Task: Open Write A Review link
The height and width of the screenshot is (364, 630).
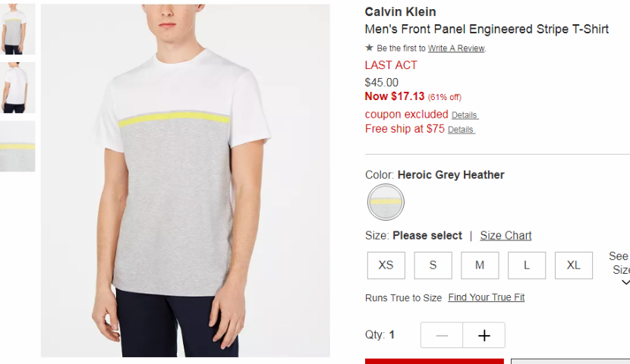Action: (456, 49)
